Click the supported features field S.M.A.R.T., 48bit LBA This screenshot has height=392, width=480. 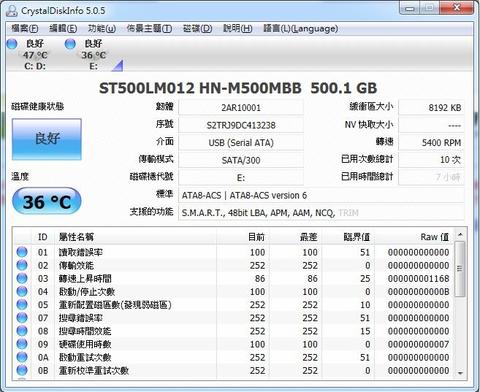point(321,213)
